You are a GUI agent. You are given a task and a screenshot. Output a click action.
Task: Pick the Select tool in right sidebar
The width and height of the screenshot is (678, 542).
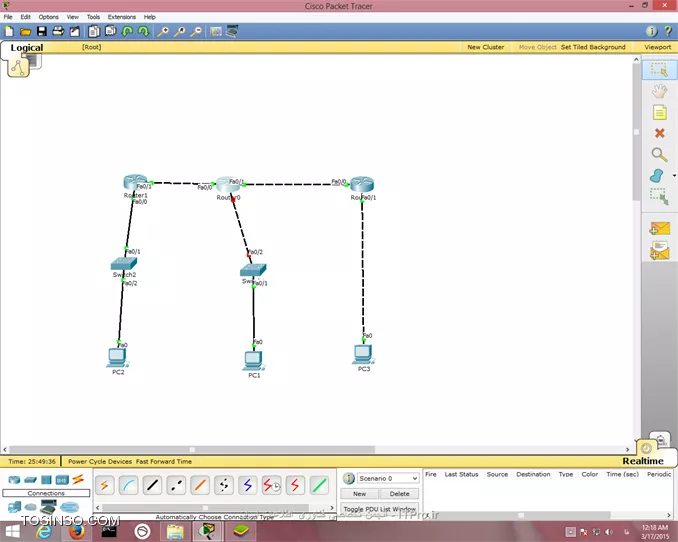[x=659, y=70]
